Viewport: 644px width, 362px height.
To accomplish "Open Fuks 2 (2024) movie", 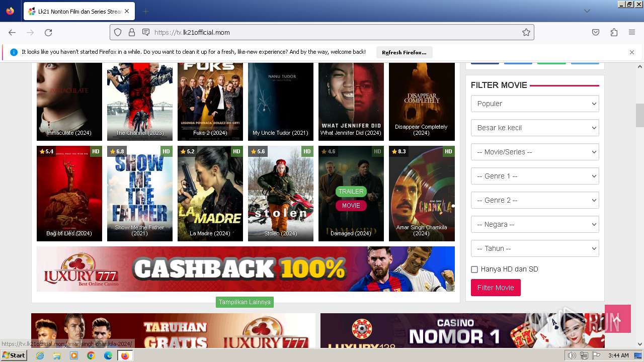I will [210, 102].
